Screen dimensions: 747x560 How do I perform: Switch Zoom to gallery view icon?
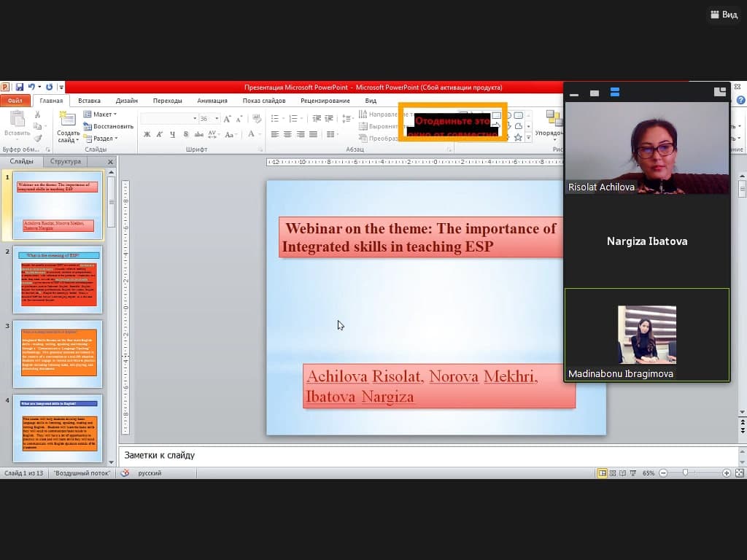[615, 93]
